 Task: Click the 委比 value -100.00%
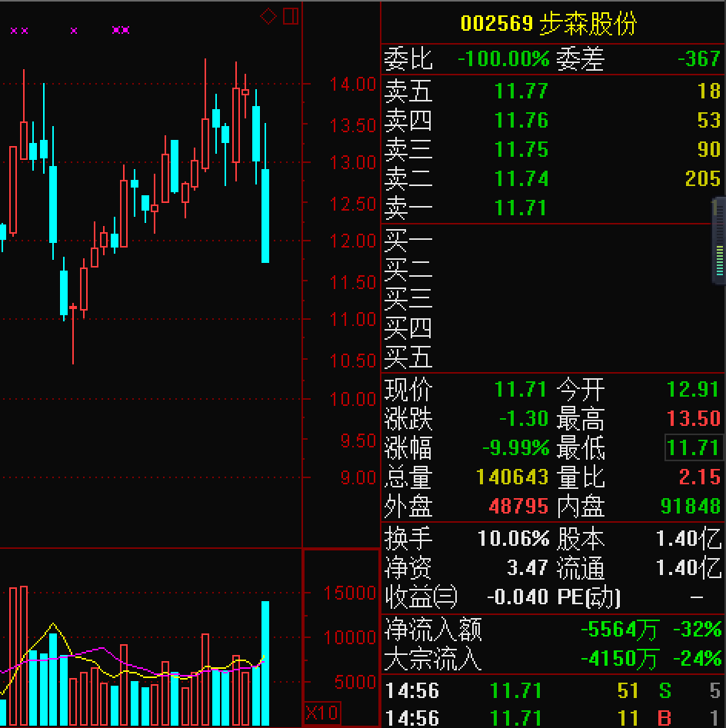click(504, 59)
